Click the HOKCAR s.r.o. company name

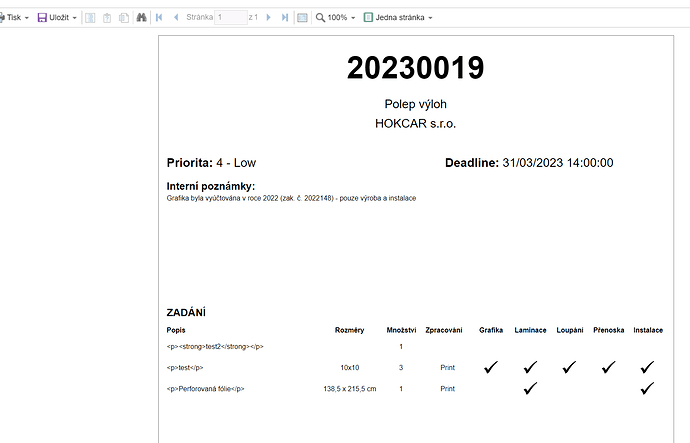point(415,124)
